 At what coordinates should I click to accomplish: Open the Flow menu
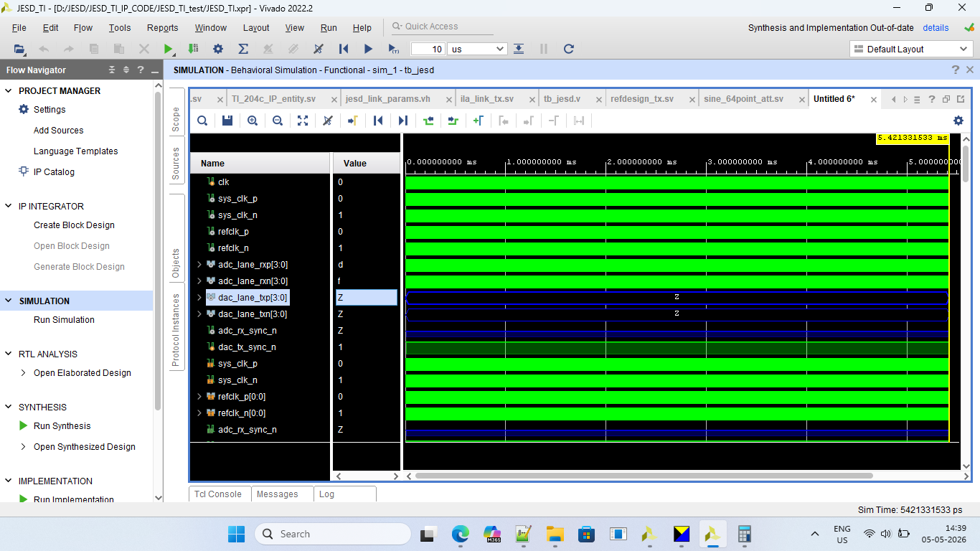83,28
